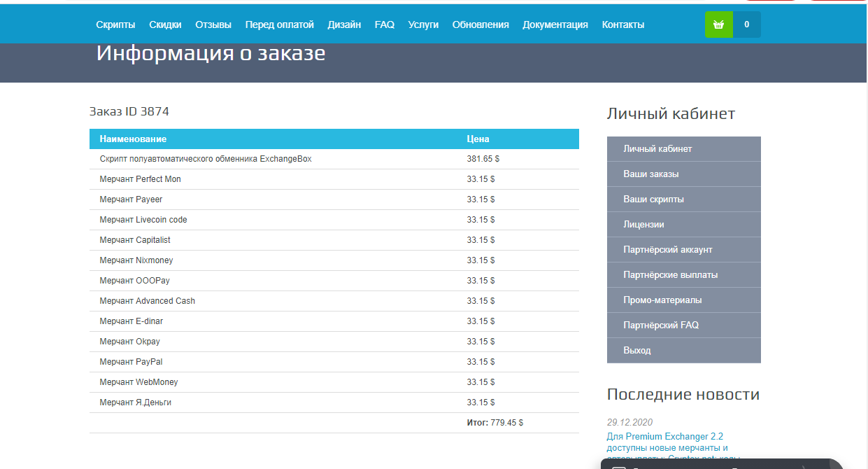Open Ваши заказы in the sidebar
The height and width of the screenshot is (469, 868).
coord(684,174)
